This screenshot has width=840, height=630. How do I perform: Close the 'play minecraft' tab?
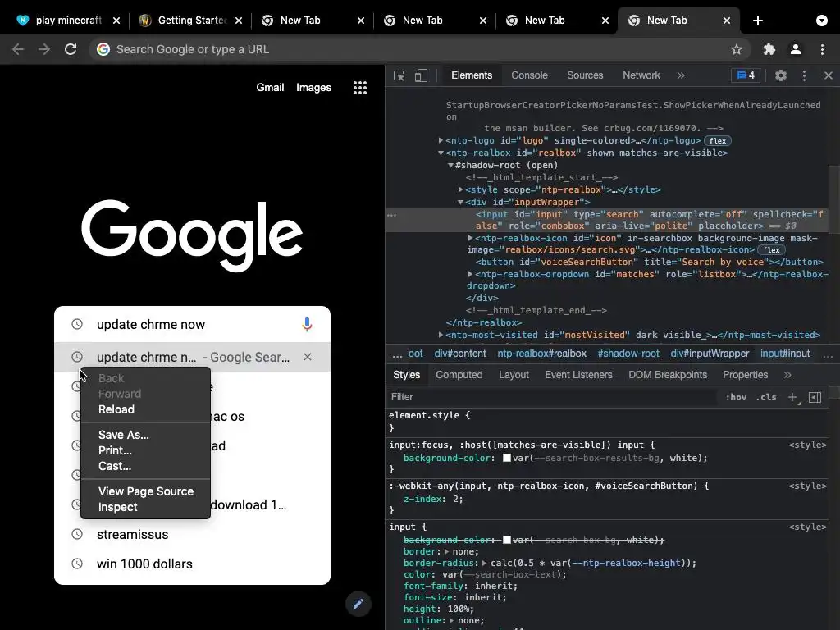pyautogui.click(x=116, y=21)
